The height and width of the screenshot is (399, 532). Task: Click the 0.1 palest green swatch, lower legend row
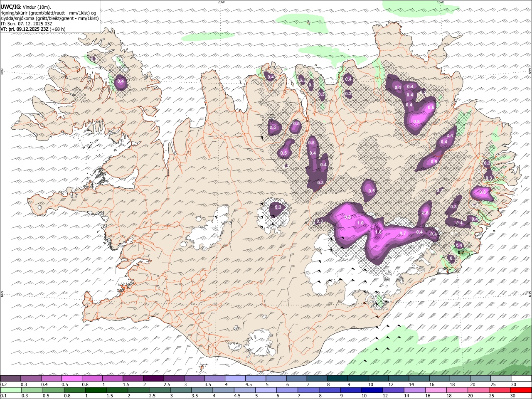pos(11,390)
